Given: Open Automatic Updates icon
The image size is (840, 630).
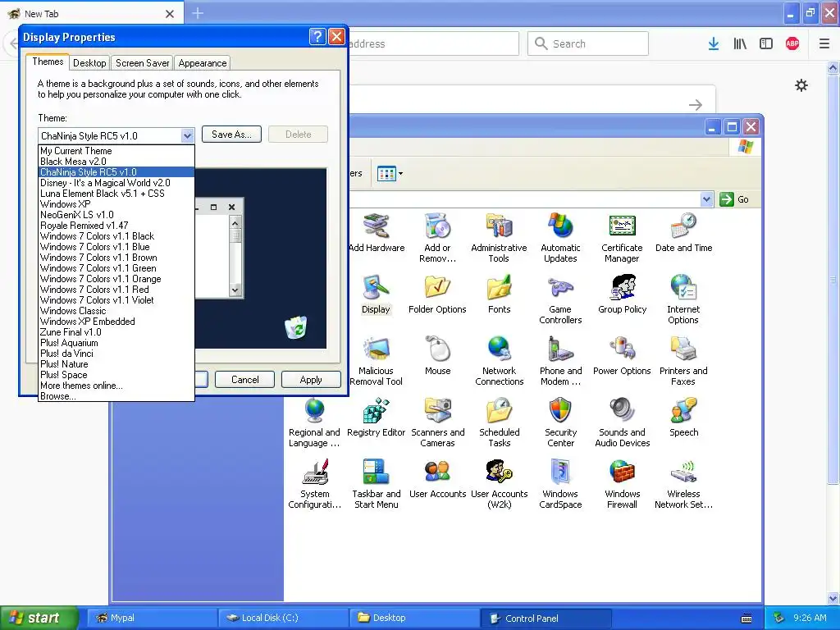Looking at the screenshot, I should (560, 238).
